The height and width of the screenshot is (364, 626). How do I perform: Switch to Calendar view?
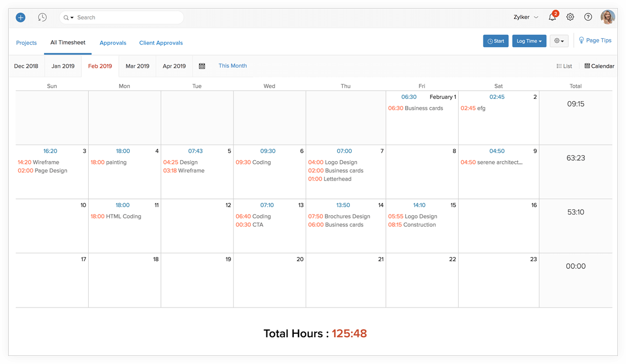(599, 66)
